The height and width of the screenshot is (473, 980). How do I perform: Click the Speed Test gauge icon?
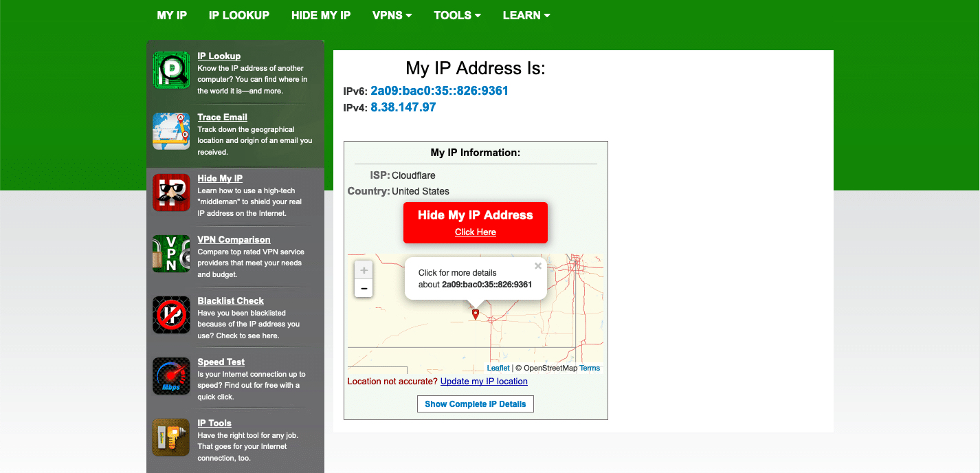171,376
